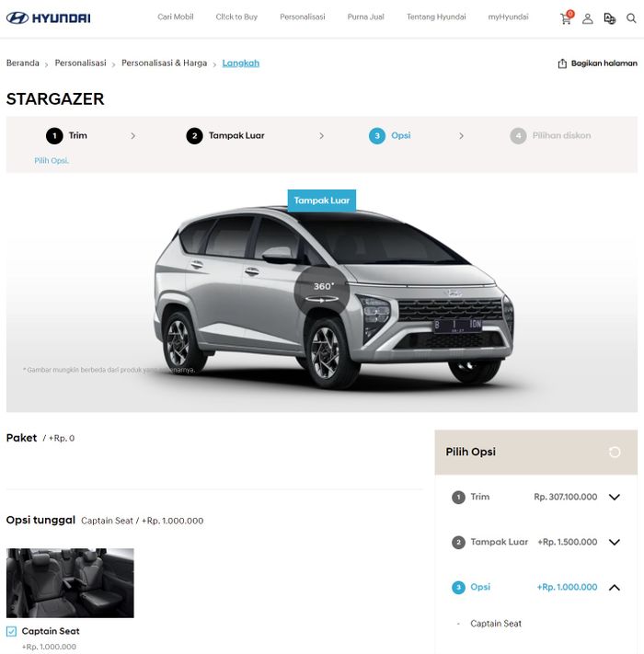Open the user account icon
Viewport: 644px width, 654px height.
point(588,18)
